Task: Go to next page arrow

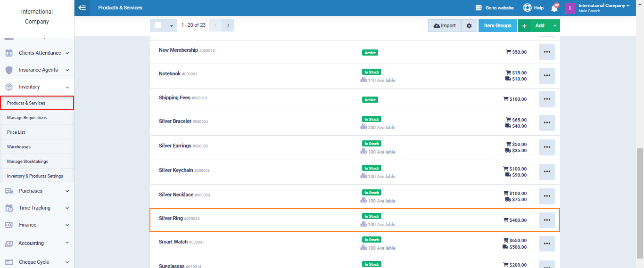Action: pyautogui.click(x=228, y=25)
